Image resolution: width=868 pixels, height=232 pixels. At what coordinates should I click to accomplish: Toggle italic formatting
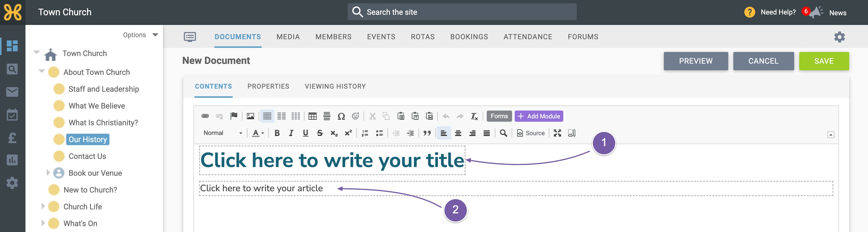pyautogui.click(x=291, y=133)
